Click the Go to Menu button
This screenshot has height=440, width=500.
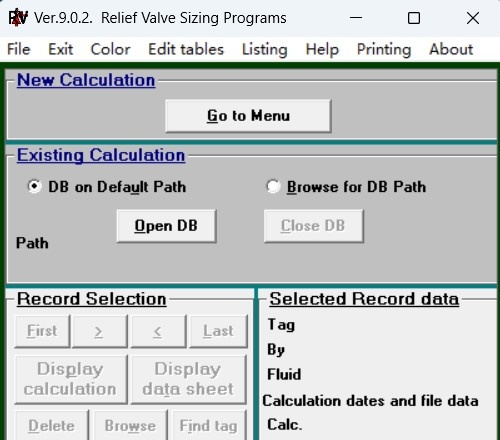[248, 116]
